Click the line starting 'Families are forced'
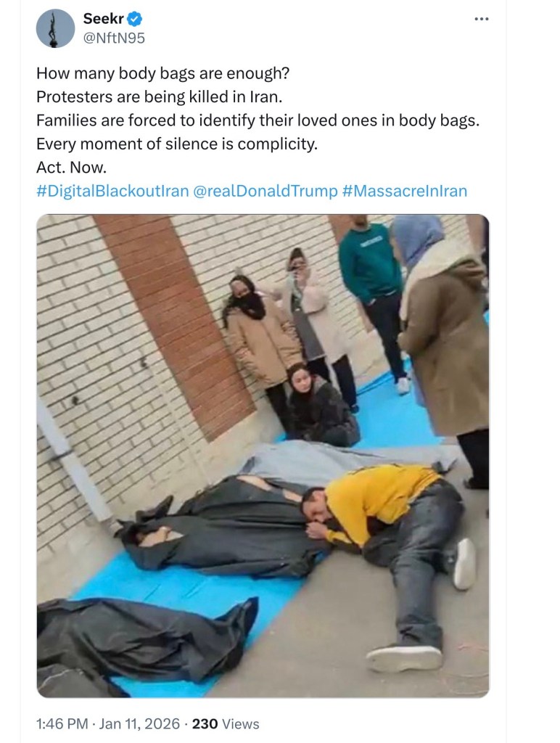 tap(258, 120)
